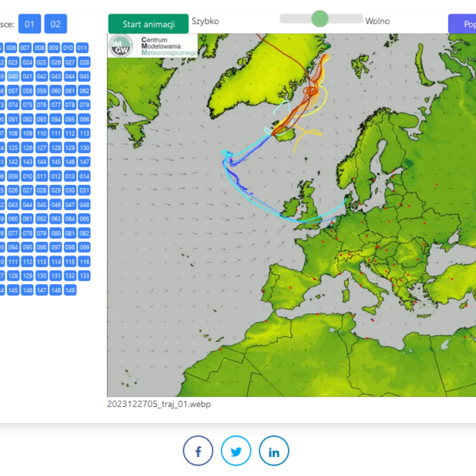Image resolution: width=476 pixels, height=476 pixels.
Task: Go to frame 031
Action: 84,190
